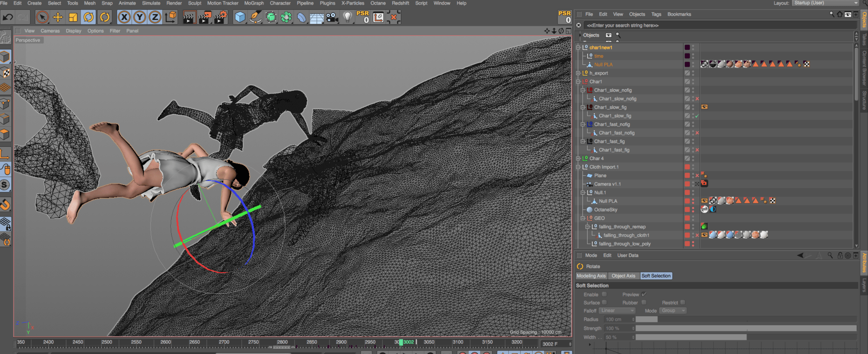Select the Move tool in the toolbar
The width and height of the screenshot is (868, 354).
click(58, 17)
